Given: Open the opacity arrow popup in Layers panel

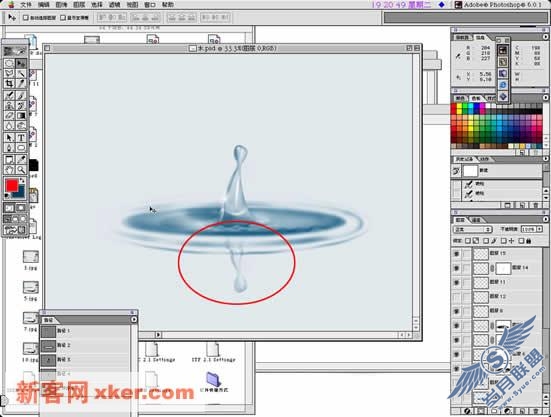Looking at the screenshot, I should click(539, 229).
